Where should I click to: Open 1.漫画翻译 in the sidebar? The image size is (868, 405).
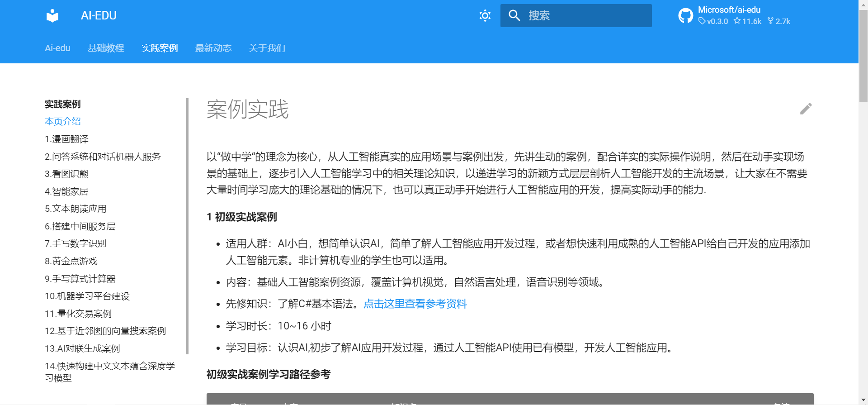[66, 139]
